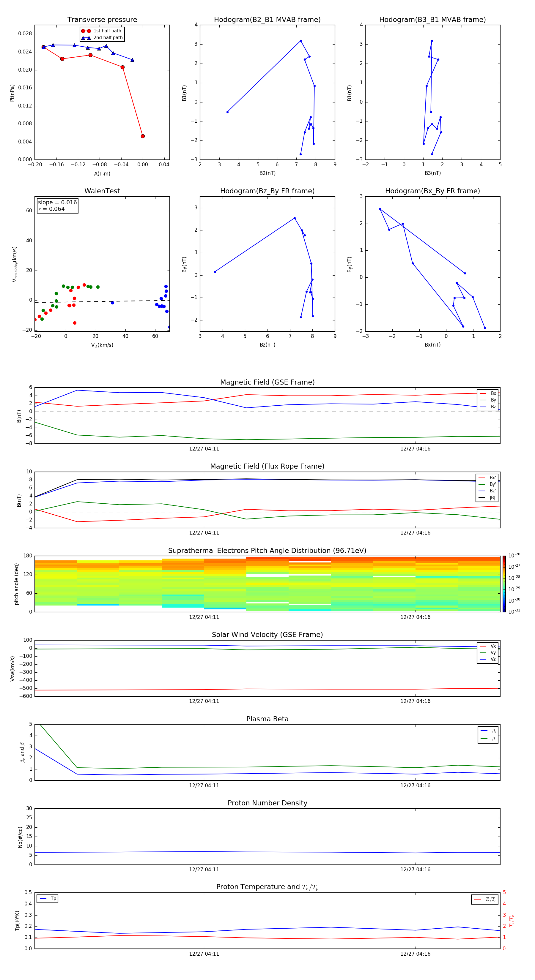
Task: Click the 'WalenTest' plot title
Action: [102, 191]
